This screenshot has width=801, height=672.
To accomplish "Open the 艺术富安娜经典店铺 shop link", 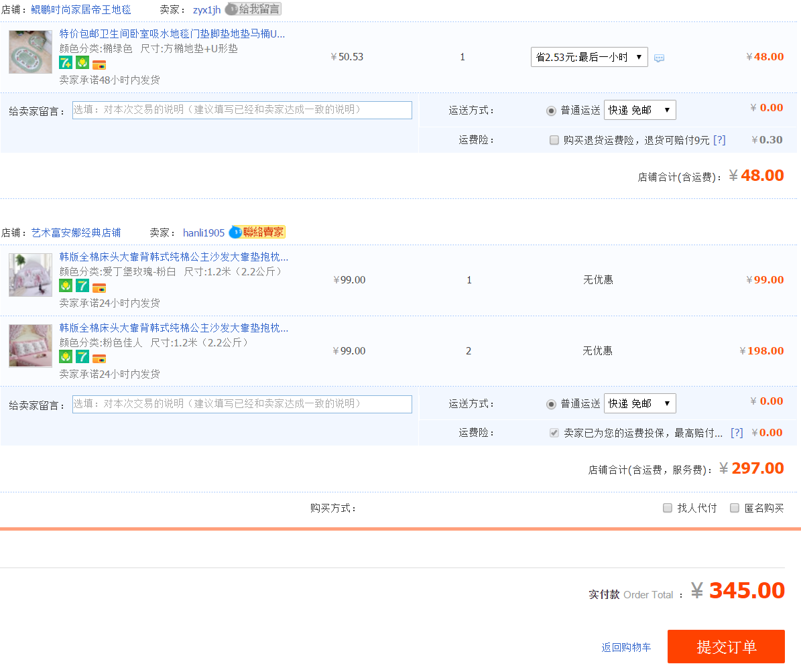I will click(76, 232).
